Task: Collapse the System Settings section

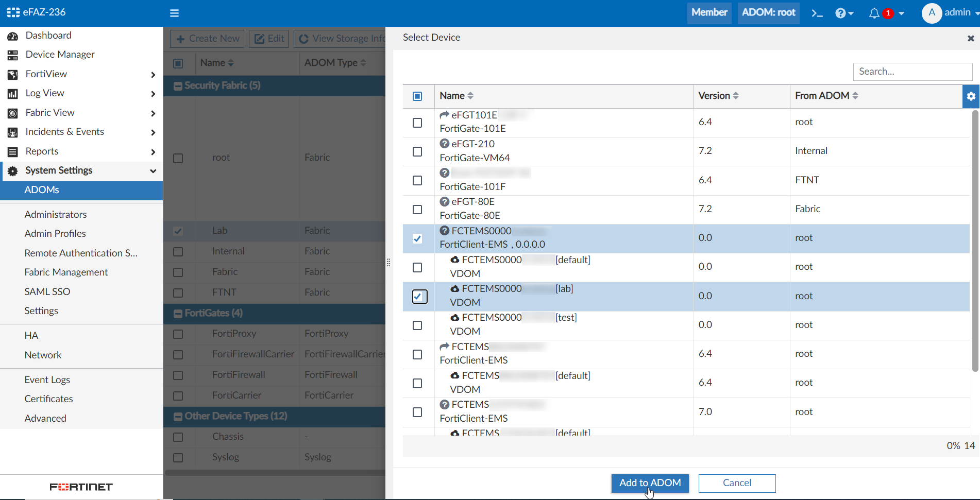Action: (153, 171)
